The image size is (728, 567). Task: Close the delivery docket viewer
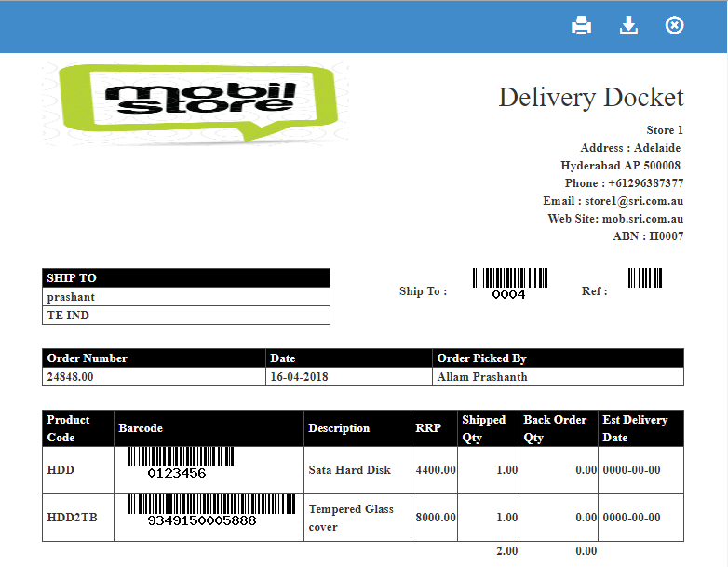coord(674,25)
